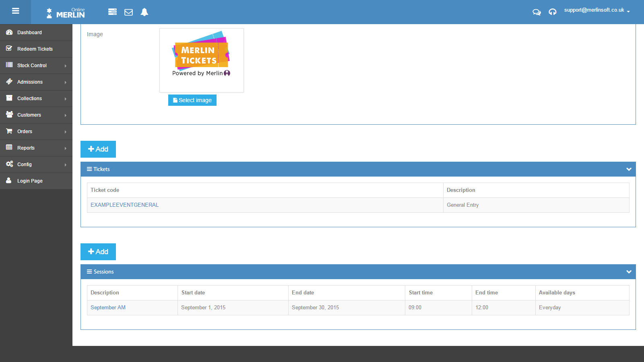This screenshot has height=362, width=644.
Task: Click the Dashboard gauge icon
Action: (x=9, y=32)
